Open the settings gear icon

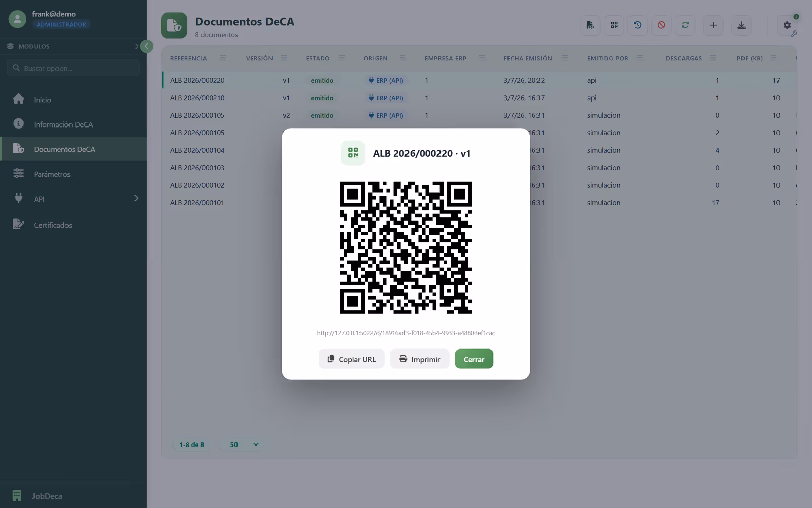coord(787,25)
